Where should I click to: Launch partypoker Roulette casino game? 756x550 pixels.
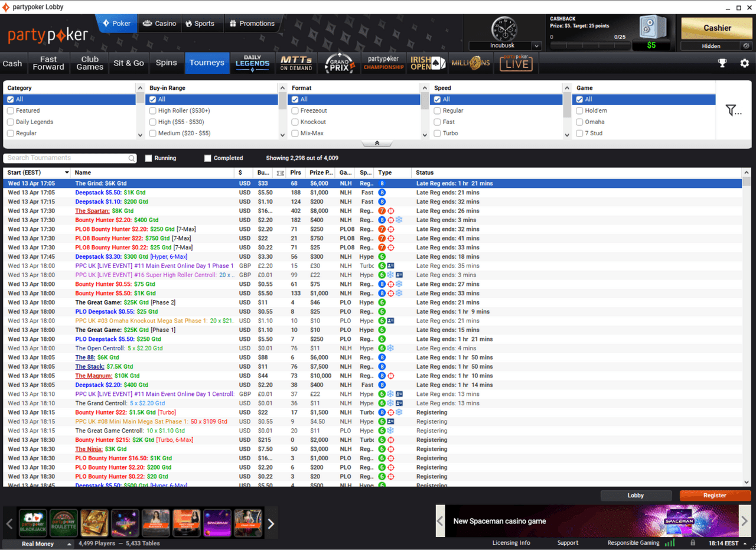point(64,523)
